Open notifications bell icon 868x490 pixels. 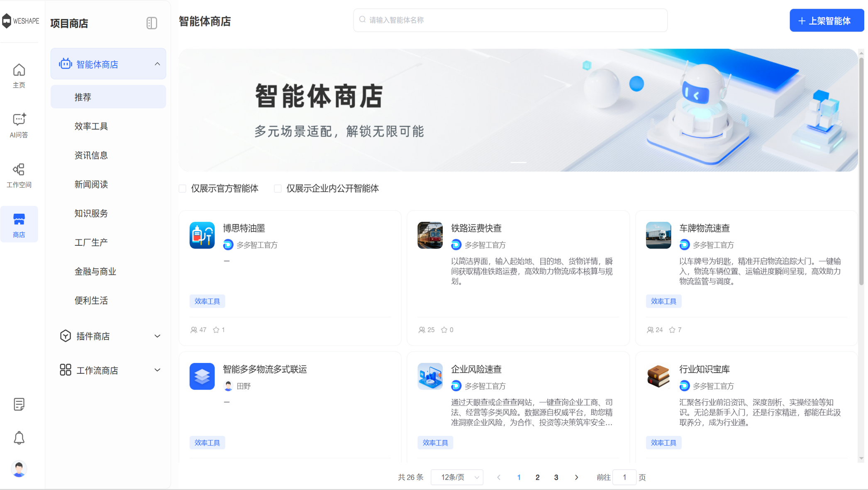tap(19, 438)
